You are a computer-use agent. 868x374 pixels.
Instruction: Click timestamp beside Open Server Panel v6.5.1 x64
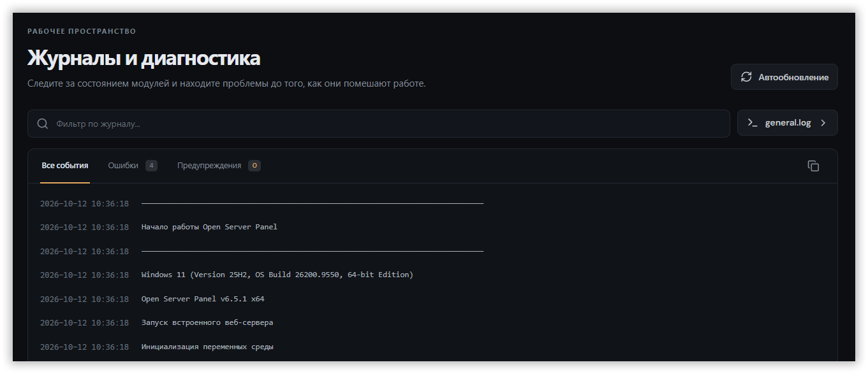point(84,299)
